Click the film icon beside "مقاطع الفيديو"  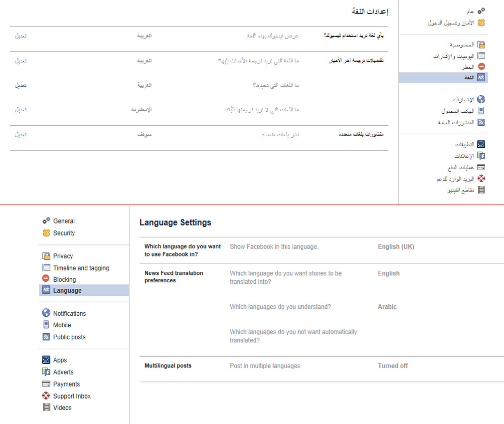pos(482,190)
